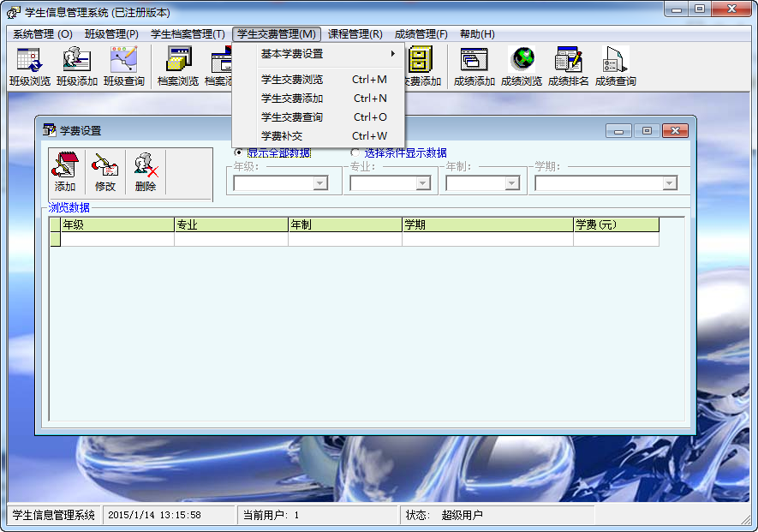Click 修改 icon in 学费设置 window
The height and width of the screenshot is (532, 758).
104,171
